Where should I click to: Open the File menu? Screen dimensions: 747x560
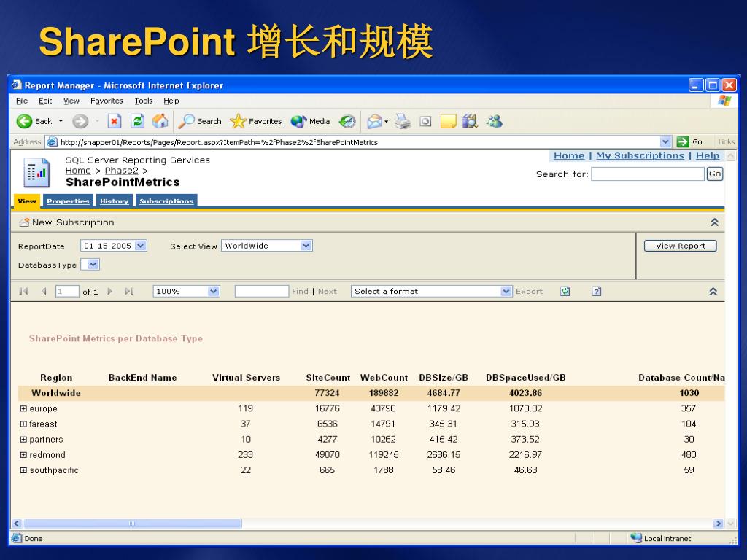(x=22, y=101)
